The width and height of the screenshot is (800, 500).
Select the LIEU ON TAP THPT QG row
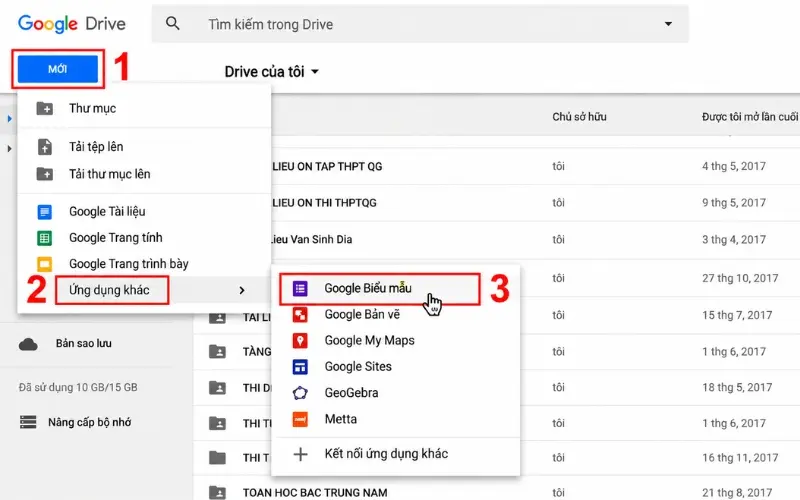536,166
